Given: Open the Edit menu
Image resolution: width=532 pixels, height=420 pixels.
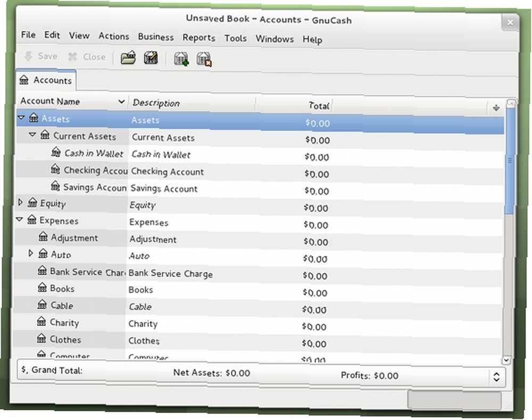Looking at the screenshot, I should coord(52,35).
